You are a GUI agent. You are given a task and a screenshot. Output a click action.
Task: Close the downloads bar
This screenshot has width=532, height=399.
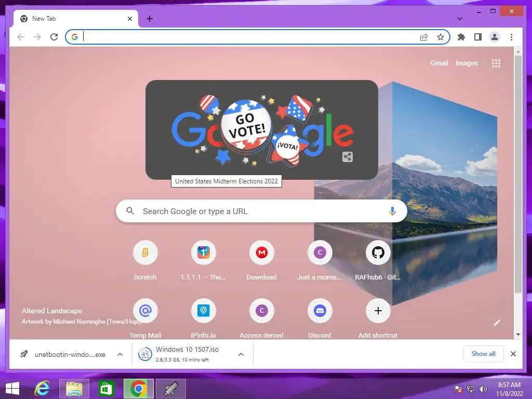click(x=513, y=354)
